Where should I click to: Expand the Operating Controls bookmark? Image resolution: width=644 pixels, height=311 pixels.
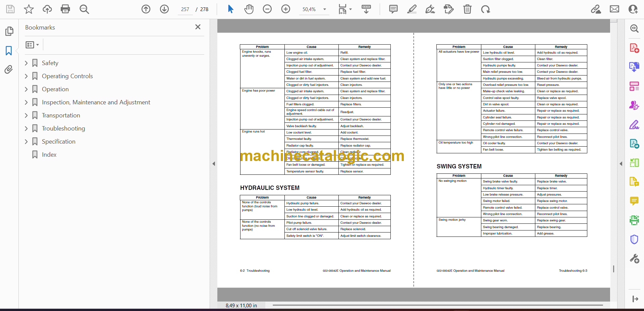(26, 76)
